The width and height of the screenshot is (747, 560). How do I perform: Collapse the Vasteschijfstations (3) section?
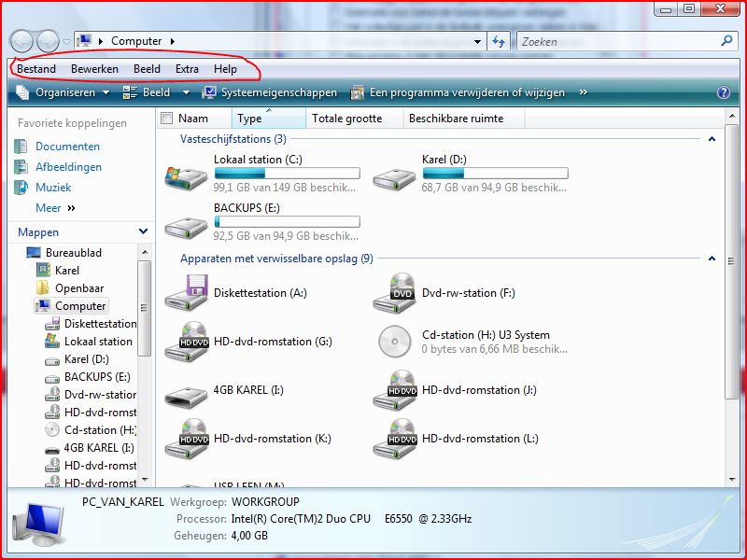tap(712, 138)
